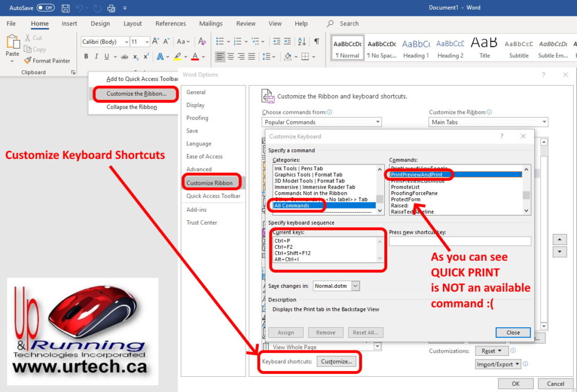Toggle the AutoSave switch
The height and width of the screenshot is (392, 577).
(45, 8)
